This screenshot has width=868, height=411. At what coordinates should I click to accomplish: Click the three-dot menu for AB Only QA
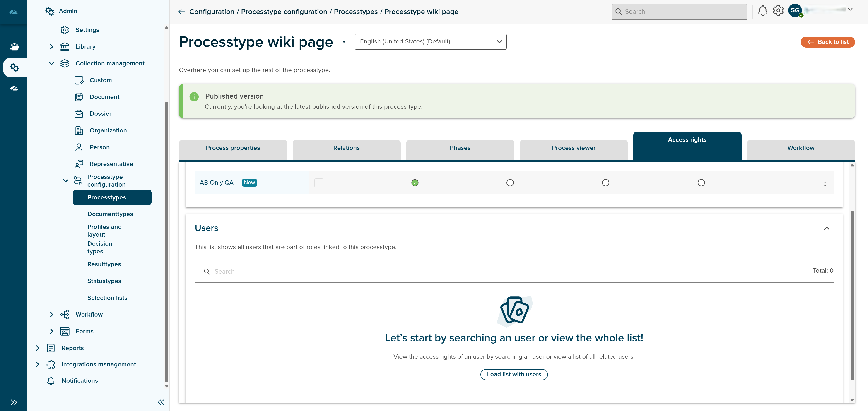[825, 183]
